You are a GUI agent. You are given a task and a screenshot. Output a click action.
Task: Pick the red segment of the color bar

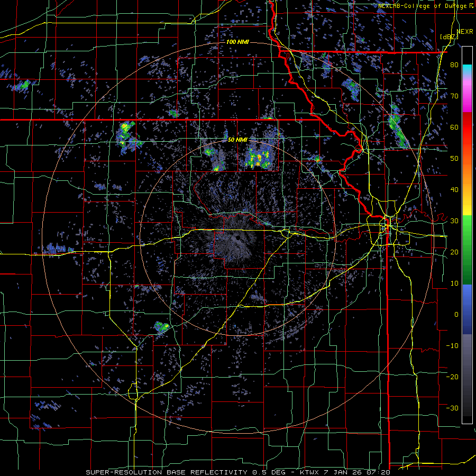point(467,127)
